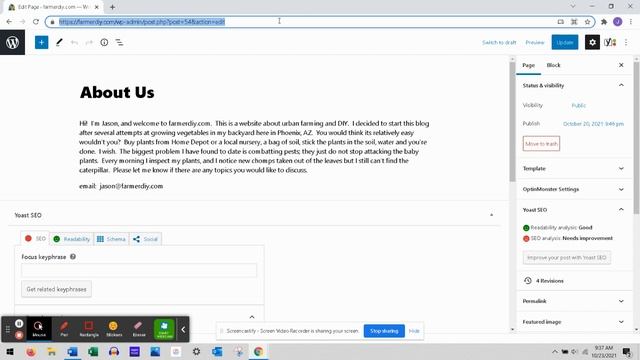Open the Yoast Readability tab
The height and width of the screenshot is (360, 640).
[72, 239]
